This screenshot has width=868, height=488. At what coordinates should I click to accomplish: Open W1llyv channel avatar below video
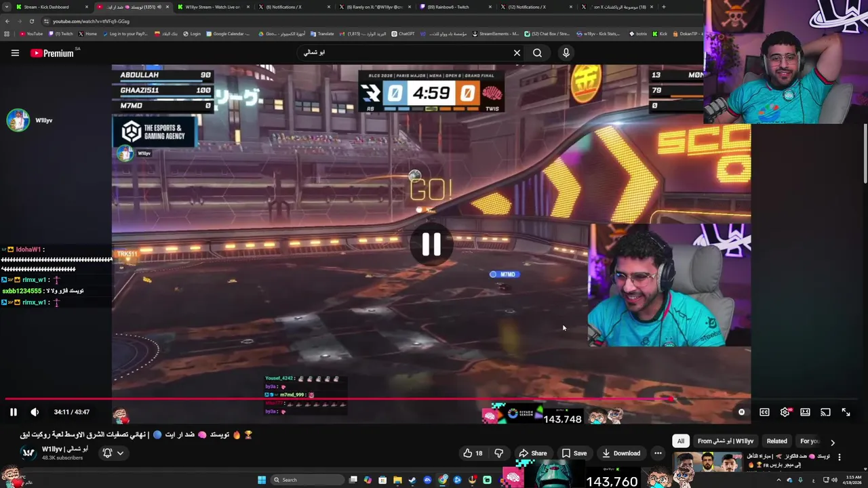point(28,453)
